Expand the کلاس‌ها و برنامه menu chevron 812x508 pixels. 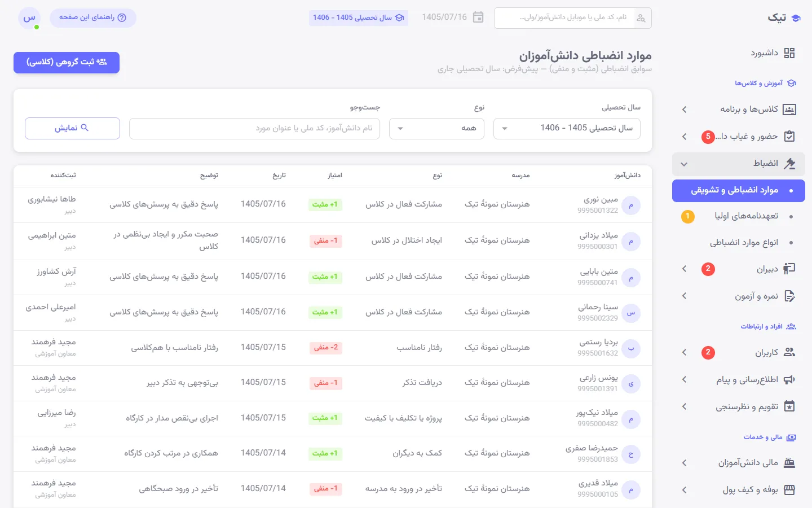[x=685, y=110]
